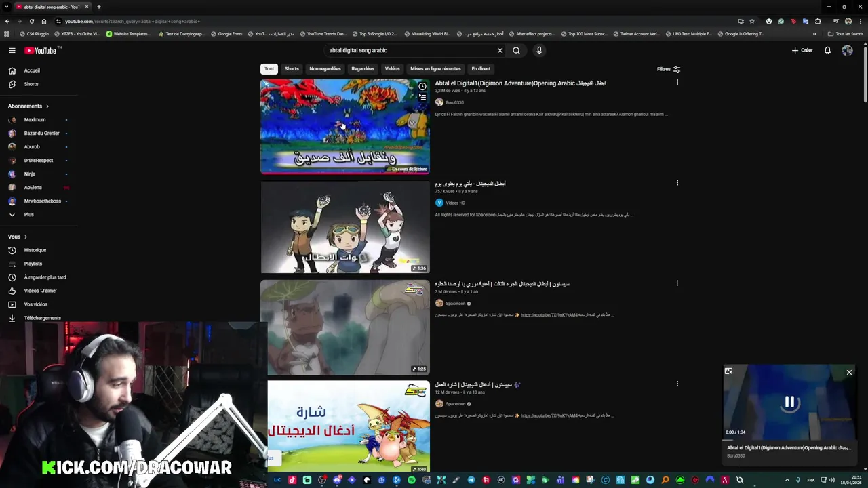Click the magnifier search button

pos(516,50)
